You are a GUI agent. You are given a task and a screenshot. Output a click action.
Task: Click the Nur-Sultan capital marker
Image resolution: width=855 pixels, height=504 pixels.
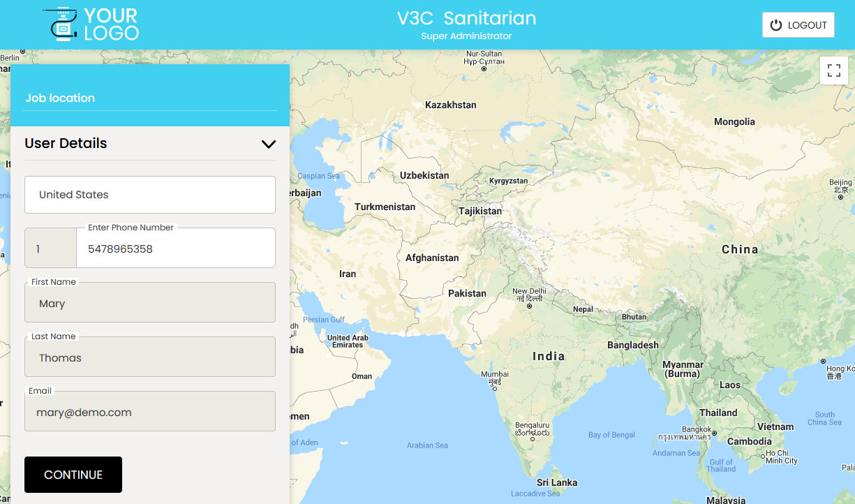click(x=484, y=69)
